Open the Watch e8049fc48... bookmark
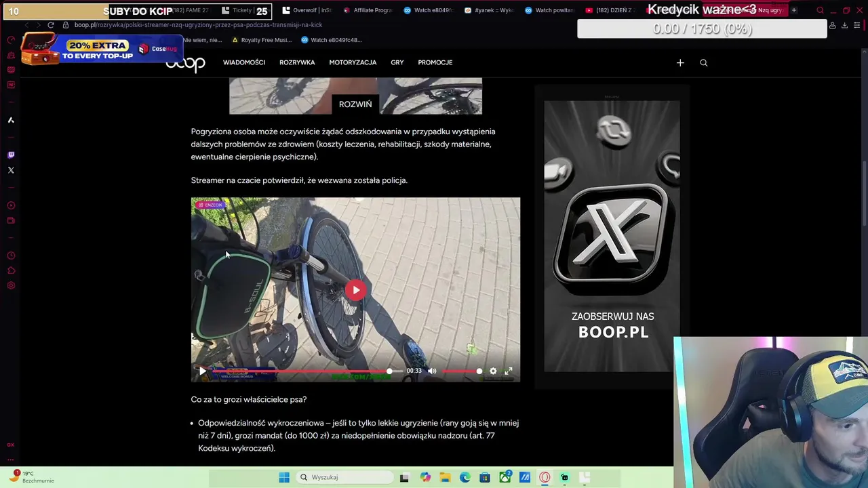 tap(331, 40)
